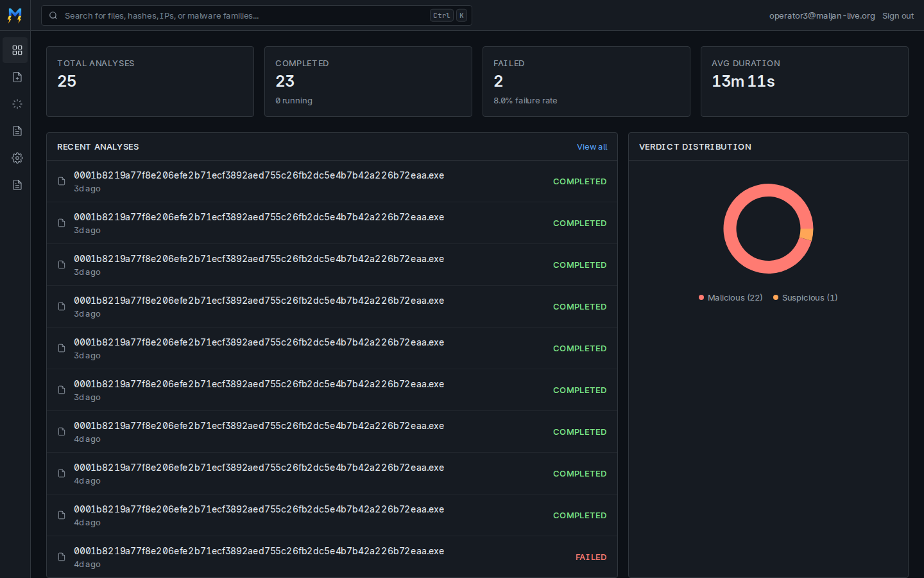Click file icon of the first analysis row

(x=62, y=181)
